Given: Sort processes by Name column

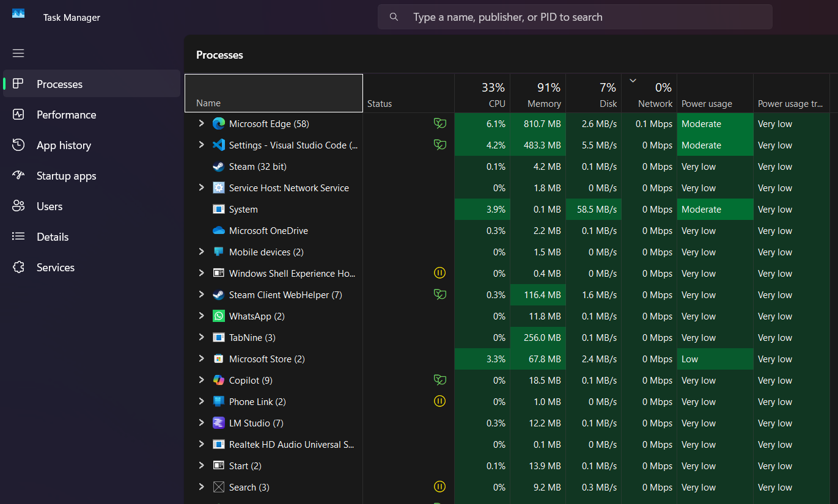Looking at the screenshot, I should (x=274, y=93).
